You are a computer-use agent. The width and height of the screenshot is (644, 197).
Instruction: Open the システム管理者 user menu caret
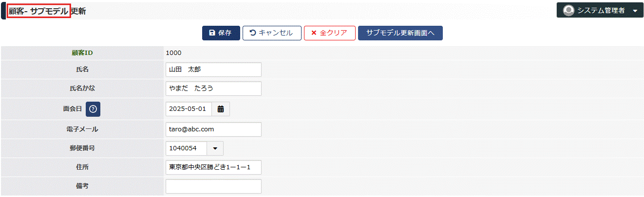pos(634,11)
